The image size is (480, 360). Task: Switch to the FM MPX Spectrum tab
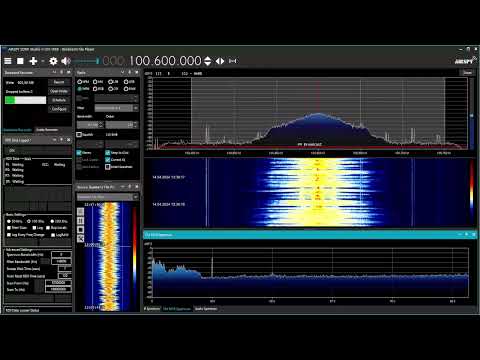pos(177,309)
